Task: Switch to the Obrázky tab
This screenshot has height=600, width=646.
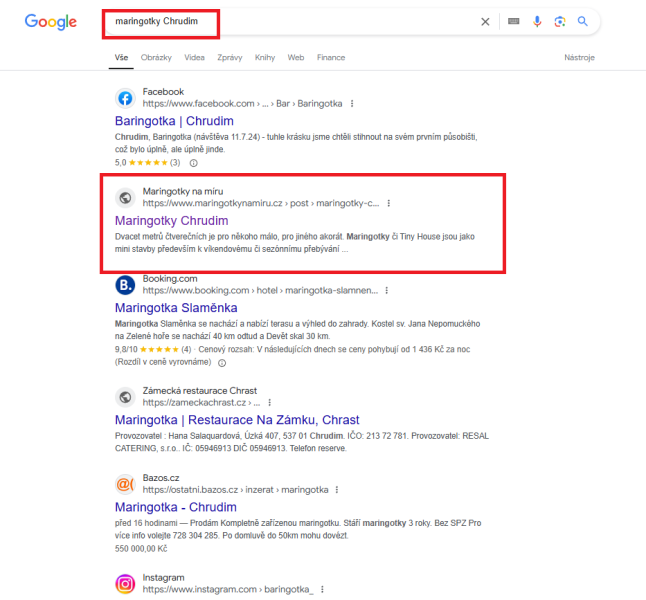Action: pos(156,58)
